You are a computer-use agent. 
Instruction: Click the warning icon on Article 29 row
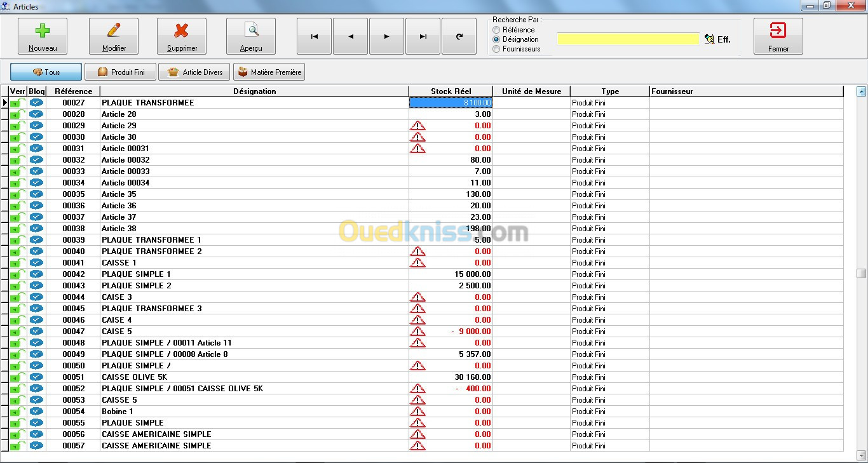pyautogui.click(x=417, y=126)
